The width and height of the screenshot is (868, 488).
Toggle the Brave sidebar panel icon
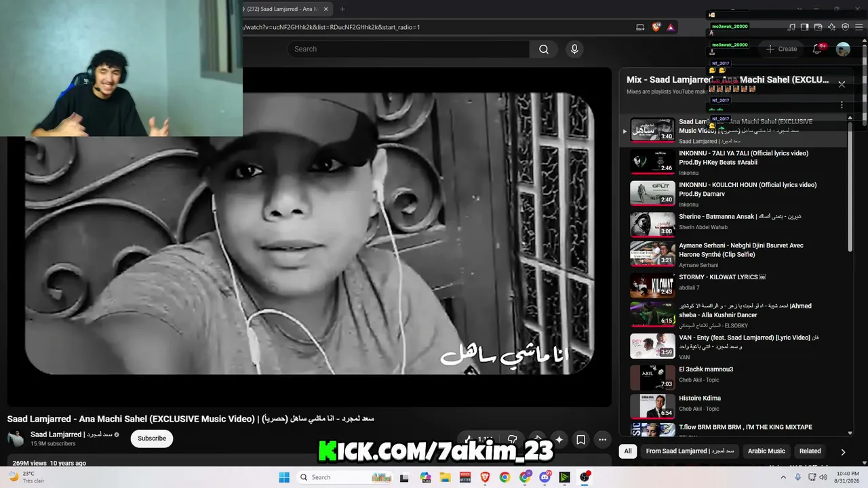click(x=805, y=27)
